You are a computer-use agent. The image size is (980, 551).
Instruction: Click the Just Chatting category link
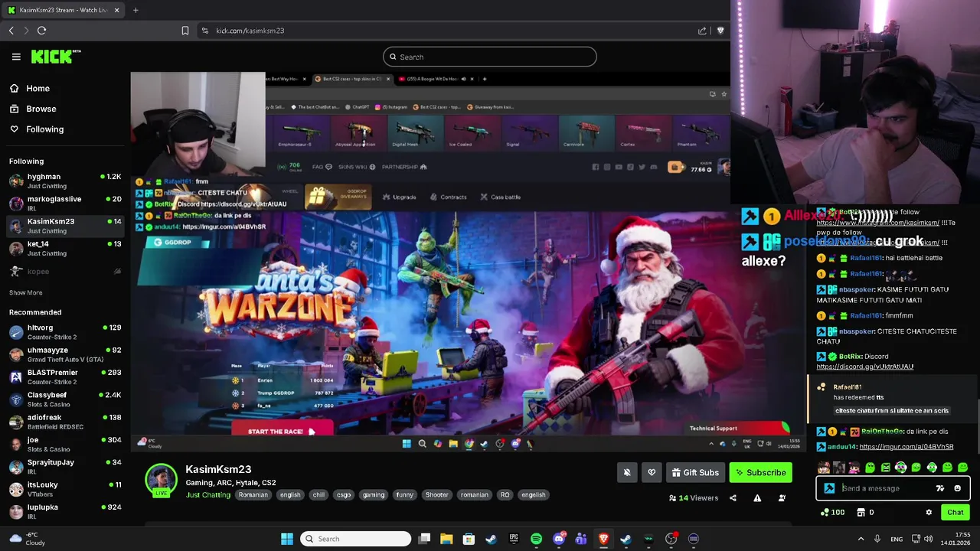[207, 495]
